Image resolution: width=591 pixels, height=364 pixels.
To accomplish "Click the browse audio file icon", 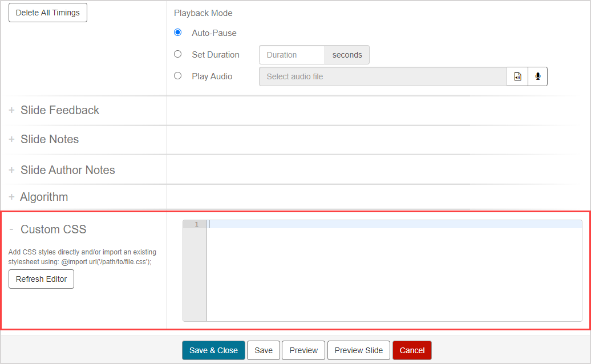I will click(517, 76).
